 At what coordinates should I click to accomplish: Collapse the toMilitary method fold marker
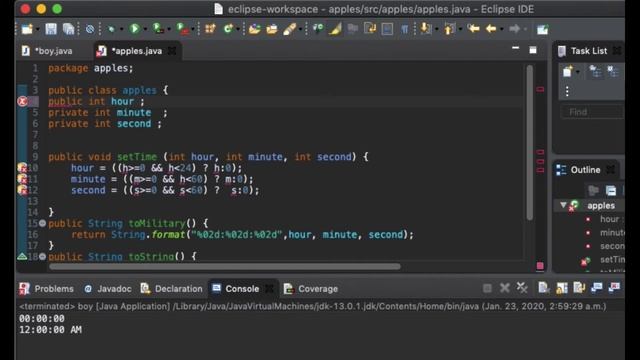tap(42, 223)
